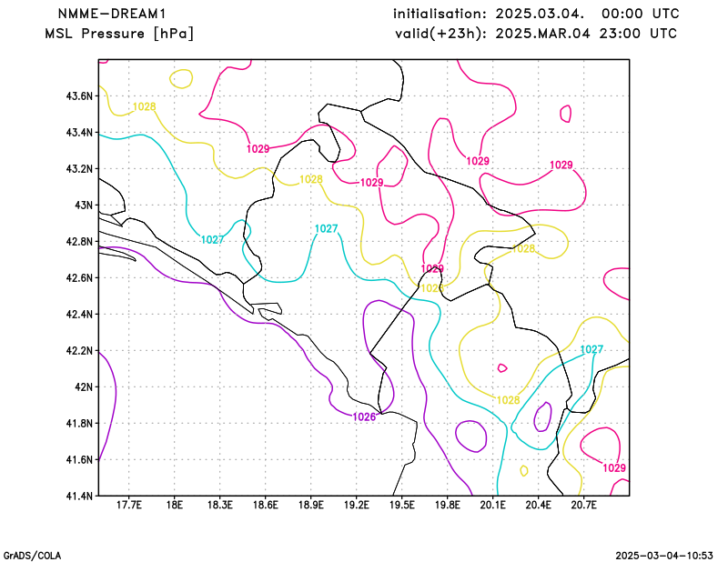Click the 17.7E longitude axis label
728x562 pixels.
128,505
